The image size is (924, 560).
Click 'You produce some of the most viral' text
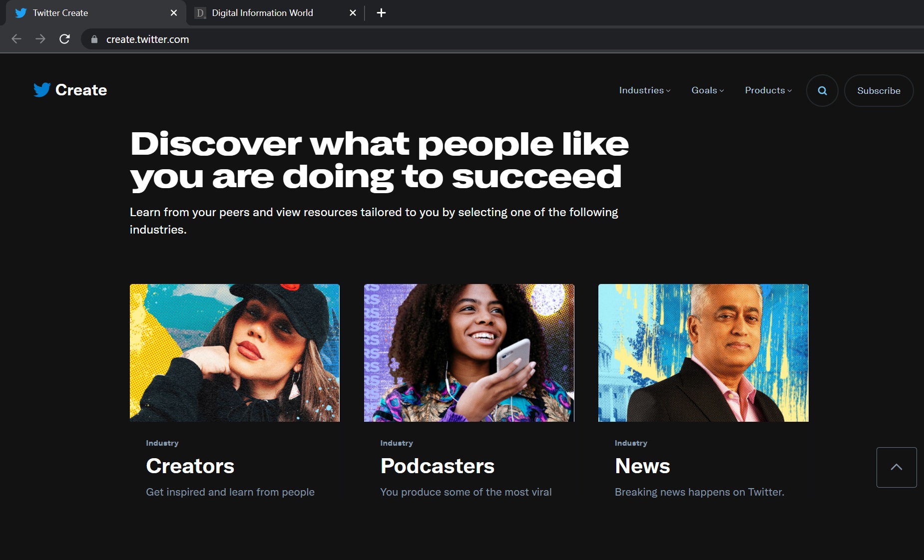pos(466,492)
